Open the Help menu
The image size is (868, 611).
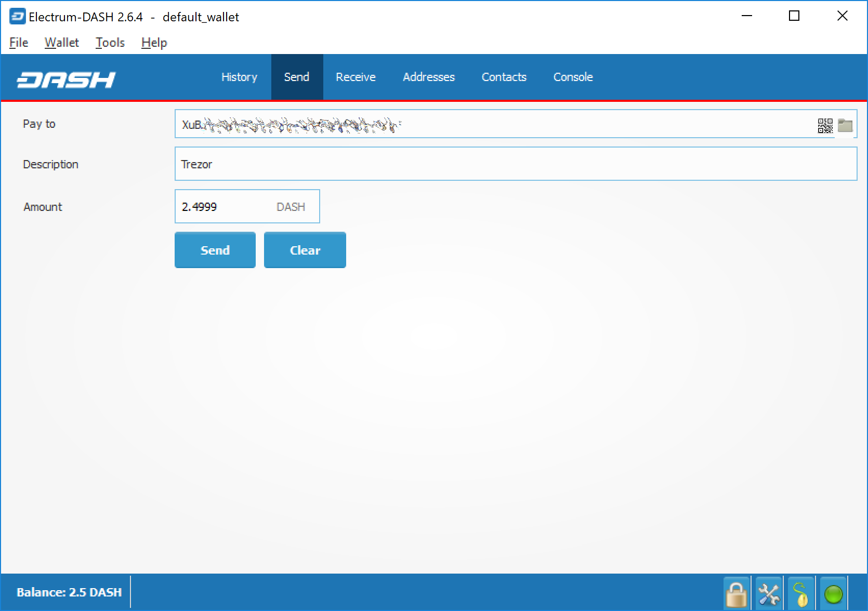click(154, 43)
